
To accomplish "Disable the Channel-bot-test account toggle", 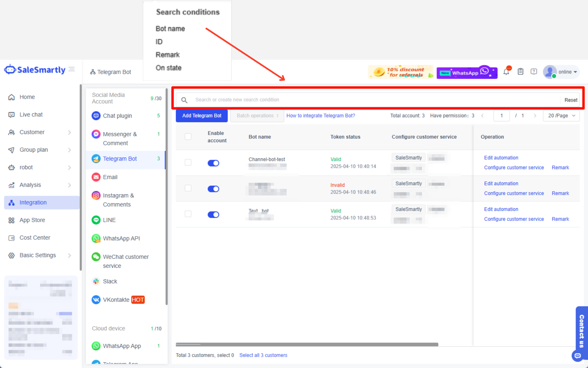I will (x=213, y=163).
